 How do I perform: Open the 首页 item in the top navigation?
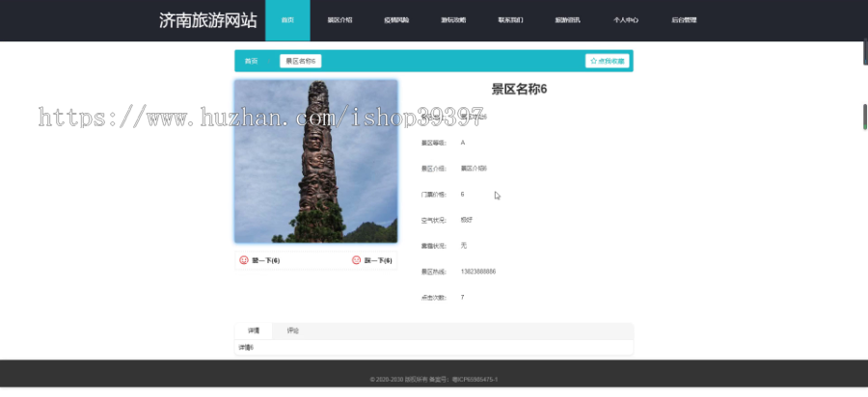[x=287, y=20]
